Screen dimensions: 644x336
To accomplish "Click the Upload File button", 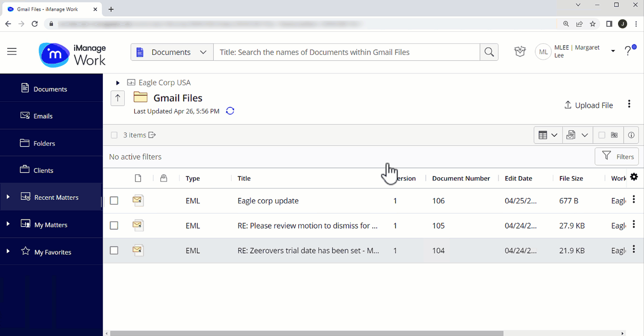I will point(589,105).
